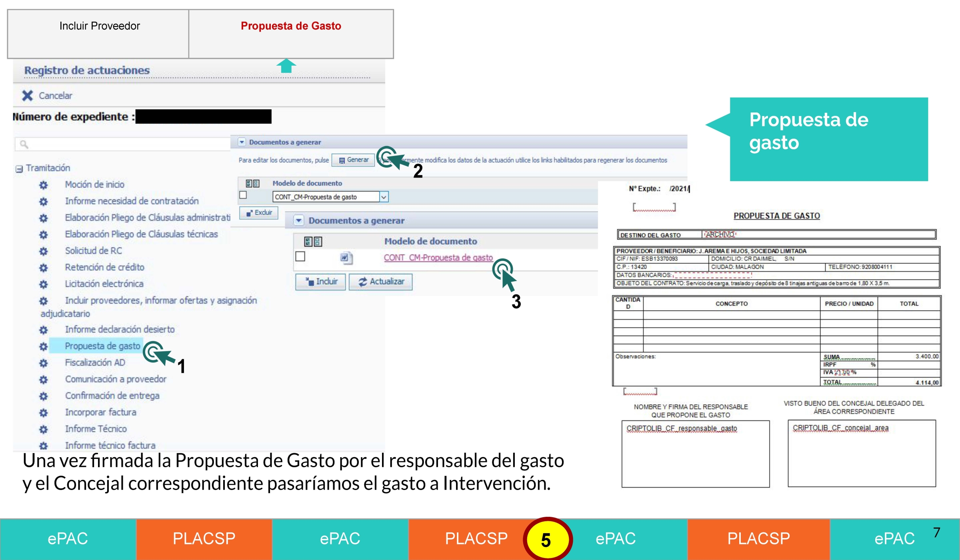Click the SUMA value 3.400,00
The image size is (960, 560).
[927, 356]
